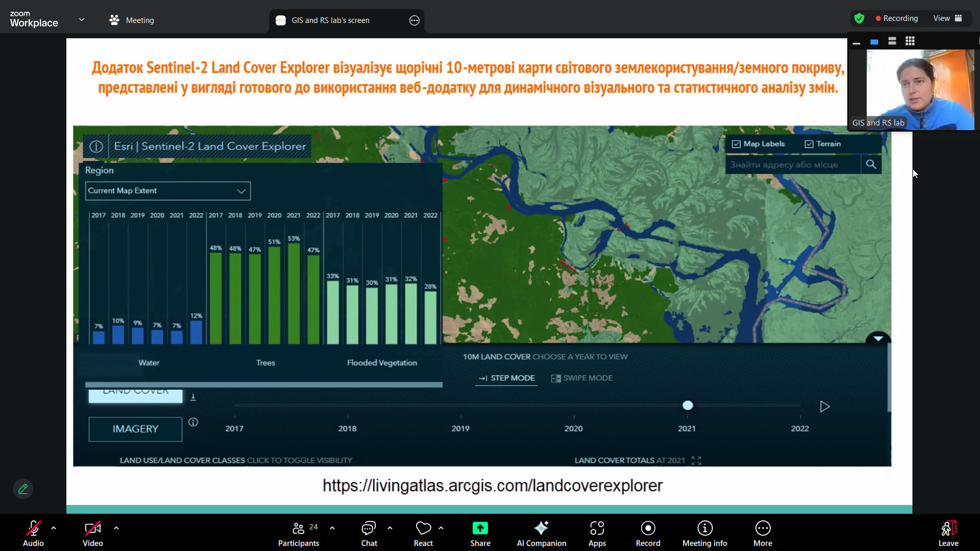Image resolution: width=980 pixels, height=551 pixels.
Task: Unmute the Audio microphone
Action: click(x=33, y=528)
